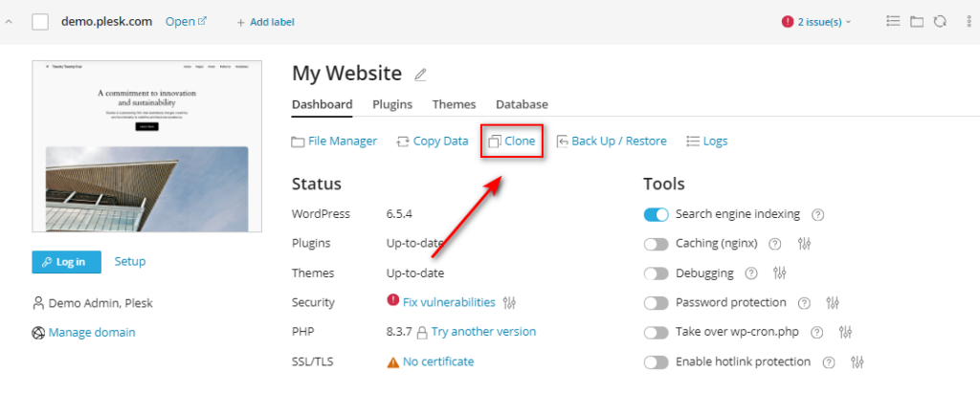Disable Search engine indexing toggle
The width and height of the screenshot is (980, 393).
(657, 214)
